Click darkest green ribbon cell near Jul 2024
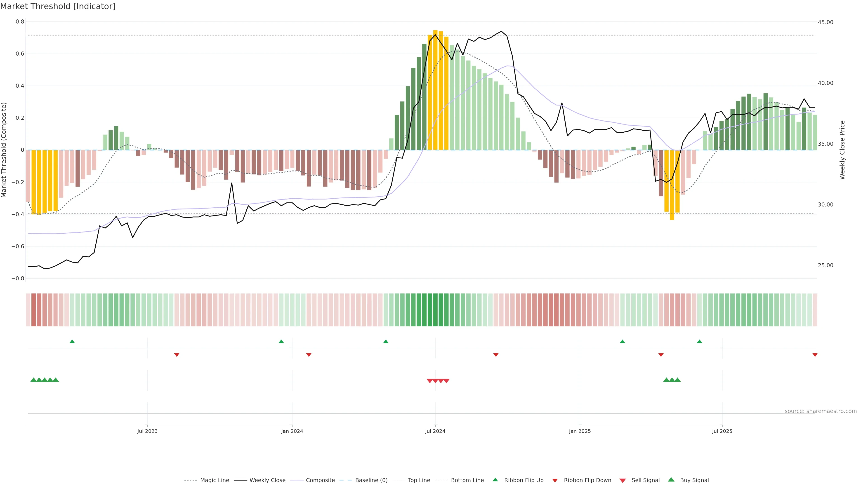868x488 pixels. [435, 310]
